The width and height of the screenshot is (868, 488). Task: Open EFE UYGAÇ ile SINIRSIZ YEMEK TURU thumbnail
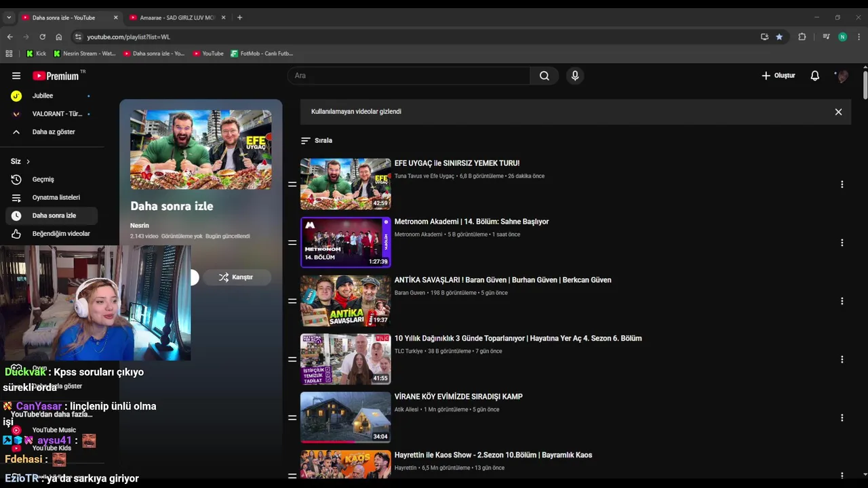click(x=346, y=184)
